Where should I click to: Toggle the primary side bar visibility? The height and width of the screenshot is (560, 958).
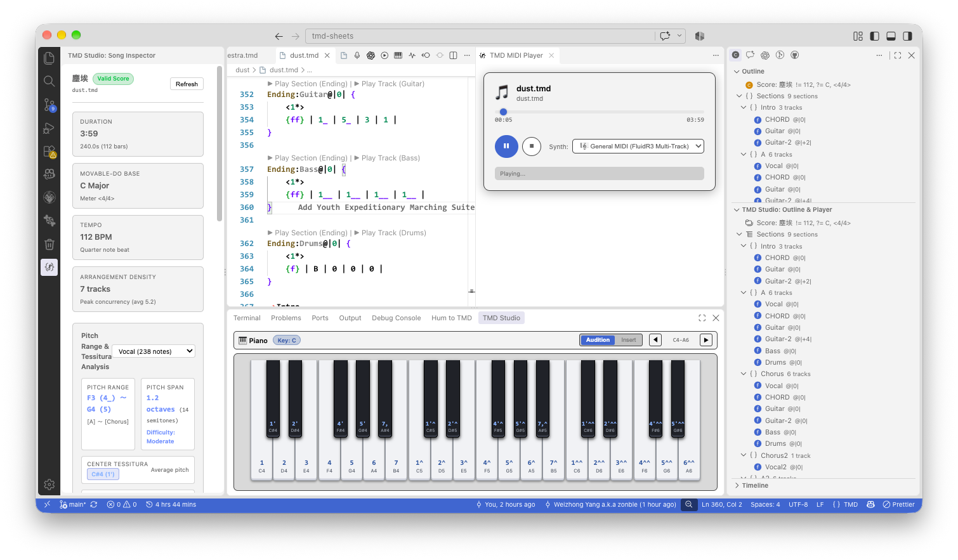click(x=874, y=36)
